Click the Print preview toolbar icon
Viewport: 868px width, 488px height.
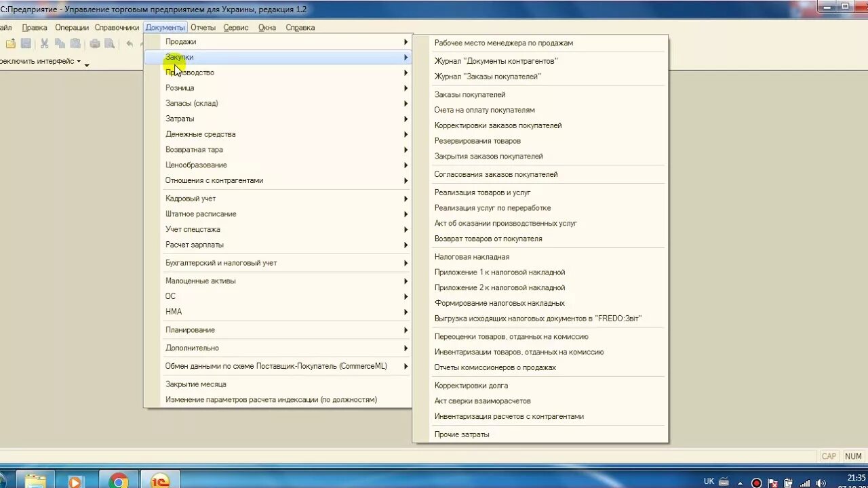110,43
